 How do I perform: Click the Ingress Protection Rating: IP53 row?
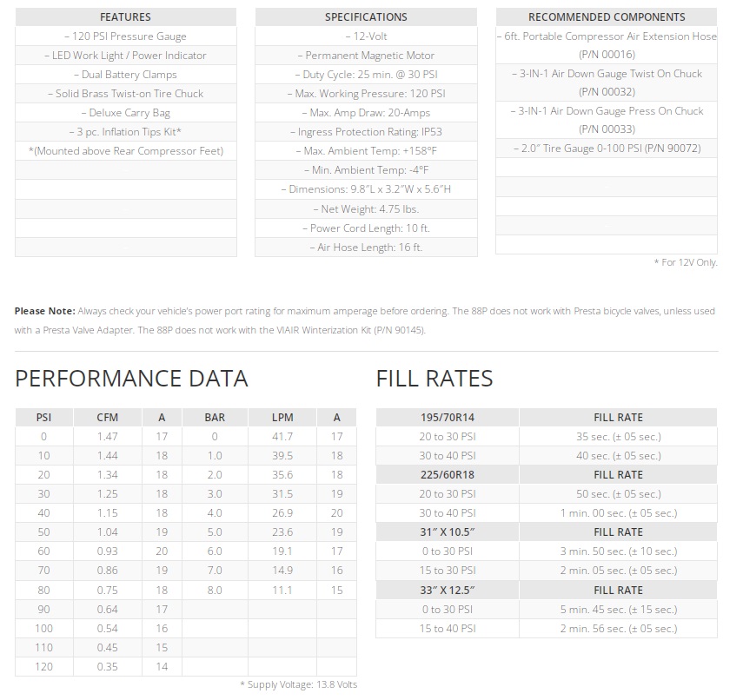click(x=366, y=132)
